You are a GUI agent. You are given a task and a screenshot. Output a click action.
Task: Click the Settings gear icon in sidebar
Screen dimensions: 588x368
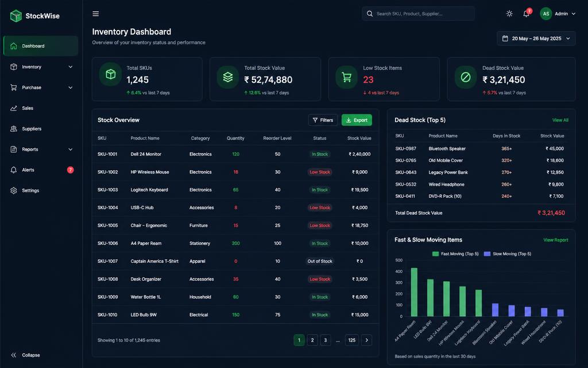coord(14,190)
